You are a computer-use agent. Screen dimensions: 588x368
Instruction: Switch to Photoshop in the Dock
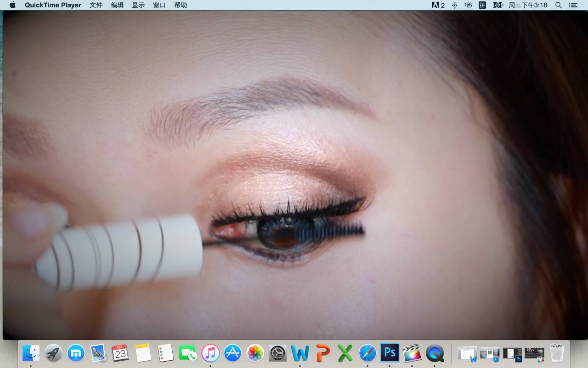pos(390,353)
